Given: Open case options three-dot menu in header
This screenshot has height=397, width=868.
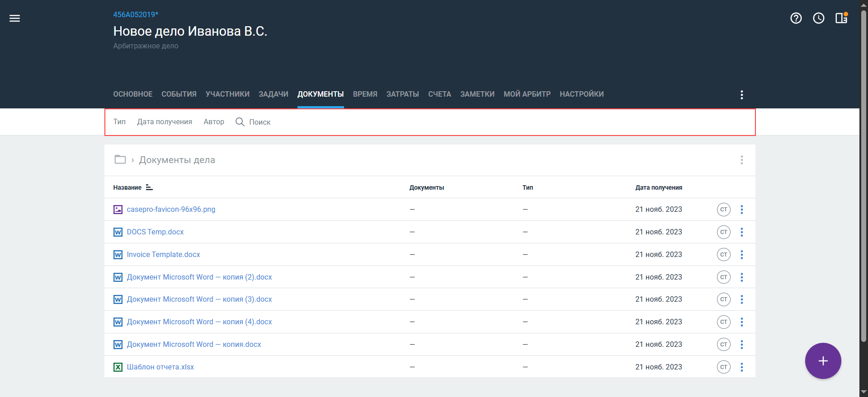Looking at the screenshot, I should point(741,95).
